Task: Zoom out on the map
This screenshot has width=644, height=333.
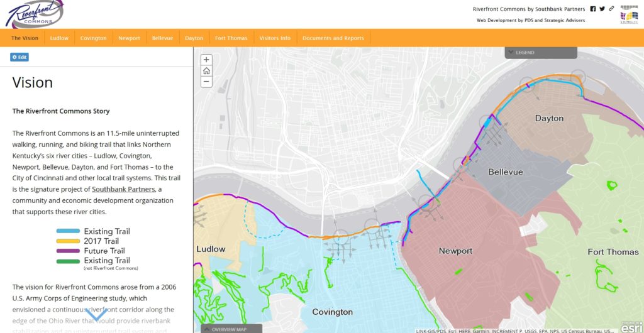Action: [206, 82]
